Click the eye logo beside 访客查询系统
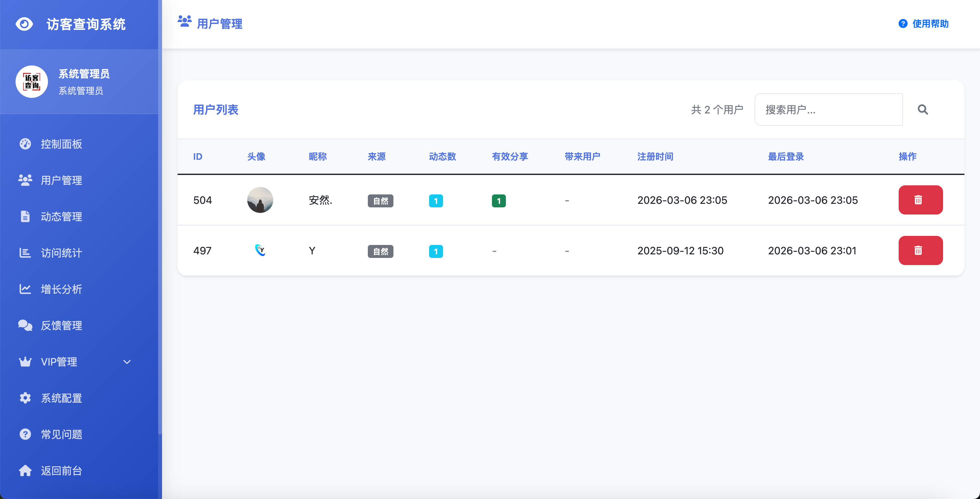 coord(25,24)
